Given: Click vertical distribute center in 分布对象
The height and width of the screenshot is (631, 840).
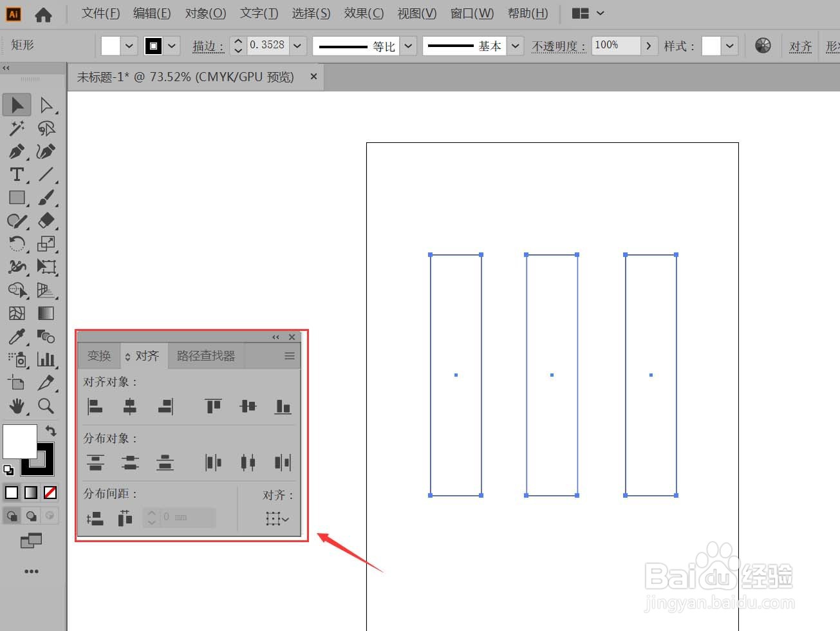Looking at the screenshot, I should [x=130, y=462].
